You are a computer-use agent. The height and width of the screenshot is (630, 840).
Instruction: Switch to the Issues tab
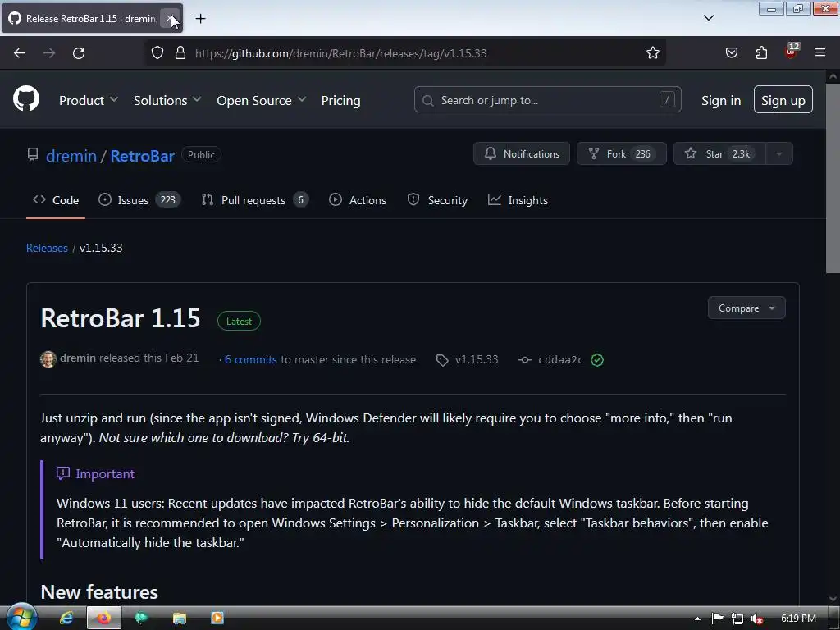click(x=139, y=200)
